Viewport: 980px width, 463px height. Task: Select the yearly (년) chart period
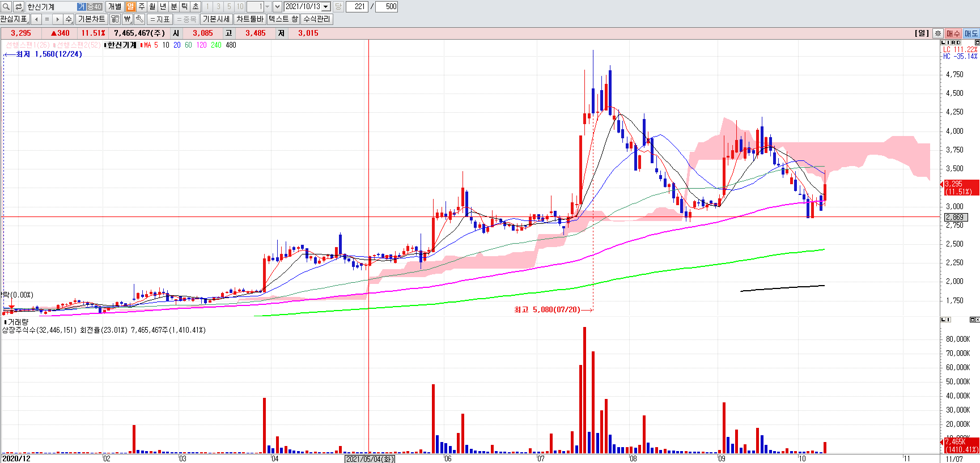click(163, 6)
